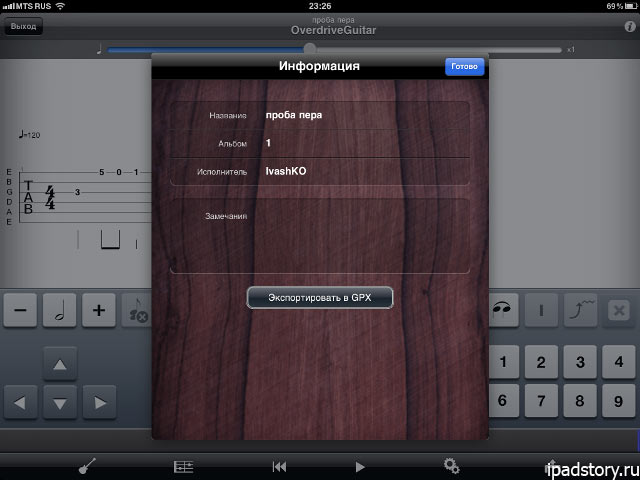Tap the vertical bar effect key
The image size is (640, 480).
click(541, 310)
